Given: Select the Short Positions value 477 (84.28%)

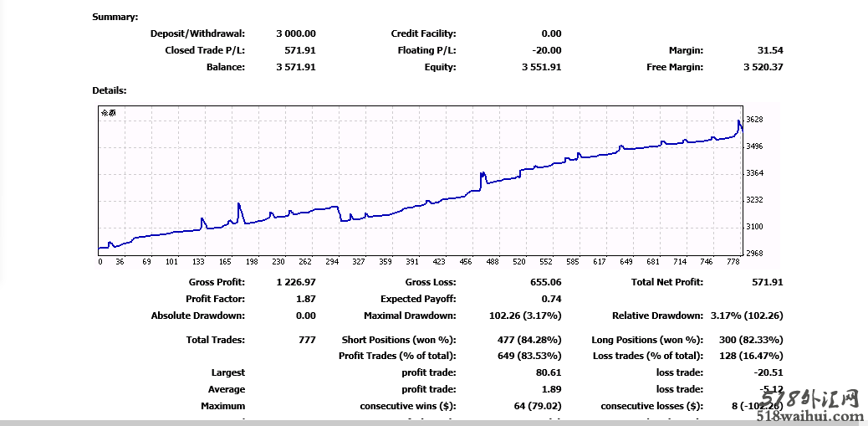Looking at the screenshot, I should tap(527, 340).
